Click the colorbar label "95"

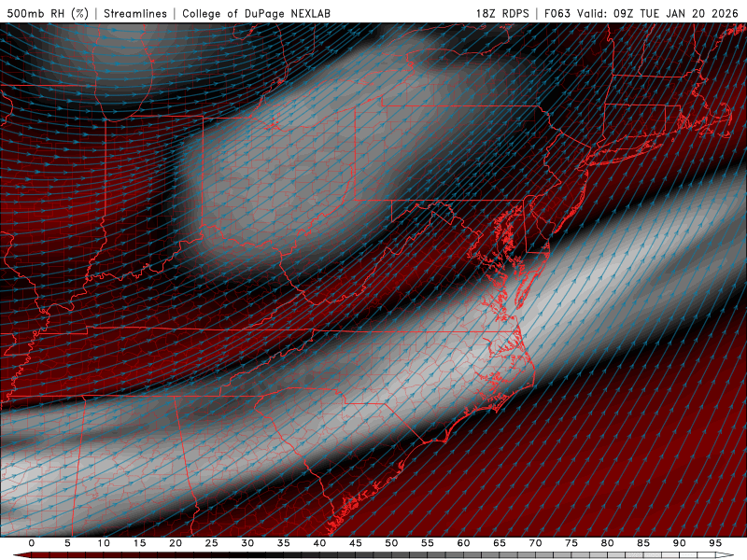[x=715, y=543]
